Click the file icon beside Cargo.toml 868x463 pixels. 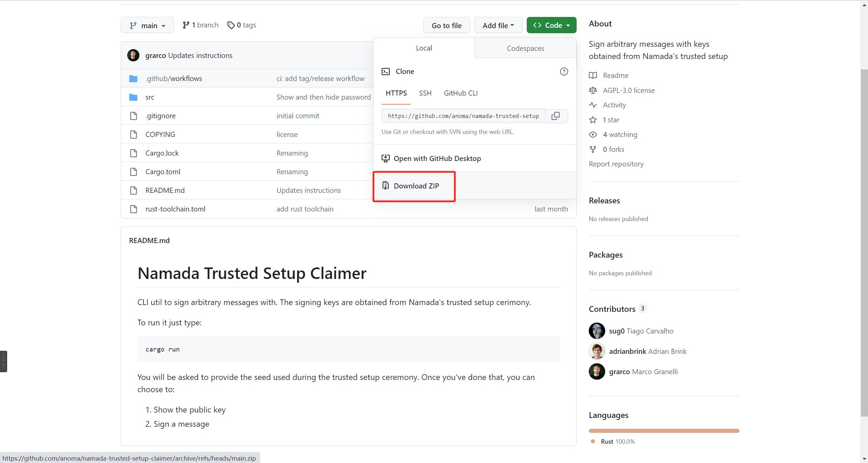tap(134, 172)
